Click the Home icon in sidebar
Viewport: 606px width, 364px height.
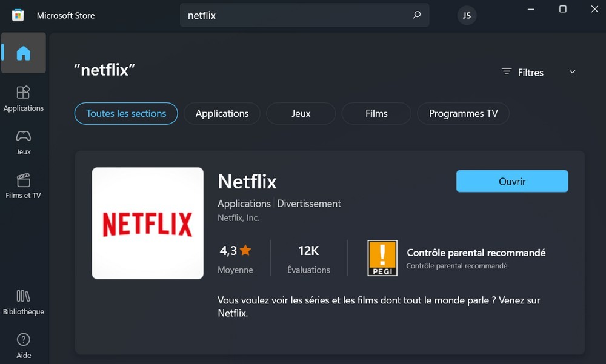23,53
